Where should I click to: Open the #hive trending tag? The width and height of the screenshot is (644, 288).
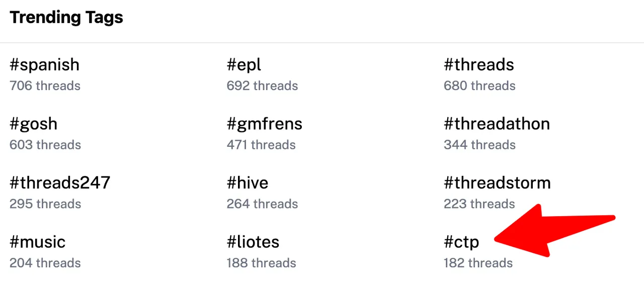click(248, 182)
